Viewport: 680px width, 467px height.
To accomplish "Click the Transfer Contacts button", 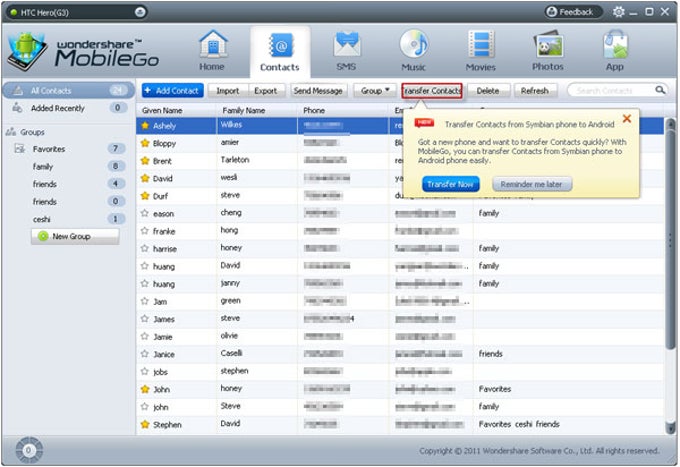I will 432,91.
